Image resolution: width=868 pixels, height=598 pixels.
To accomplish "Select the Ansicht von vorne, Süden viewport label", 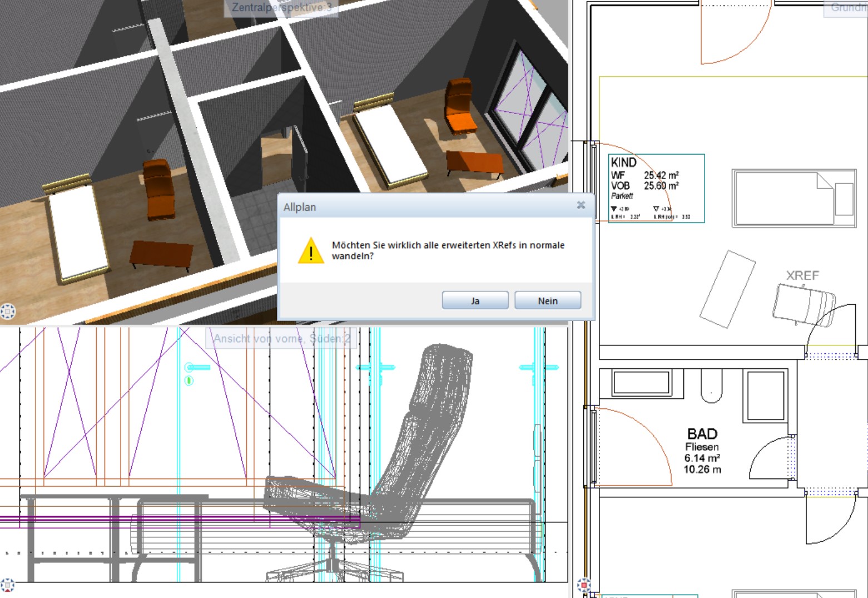I will tap(281, 338).
